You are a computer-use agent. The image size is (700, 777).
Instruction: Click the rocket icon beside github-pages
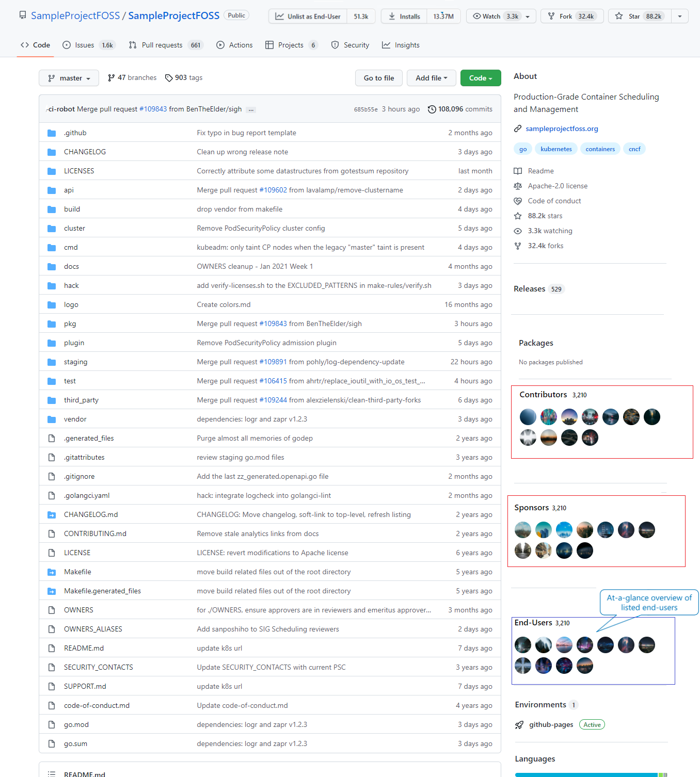519,725
